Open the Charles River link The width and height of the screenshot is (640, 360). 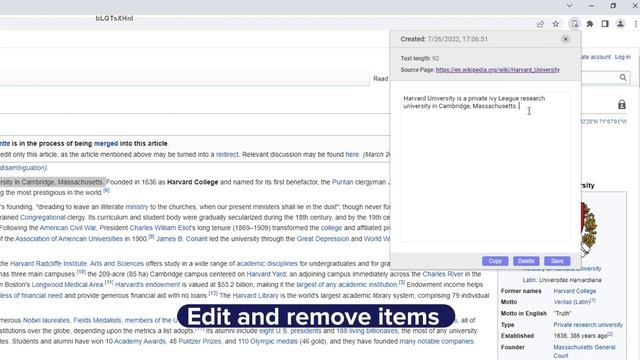point(443,274)
